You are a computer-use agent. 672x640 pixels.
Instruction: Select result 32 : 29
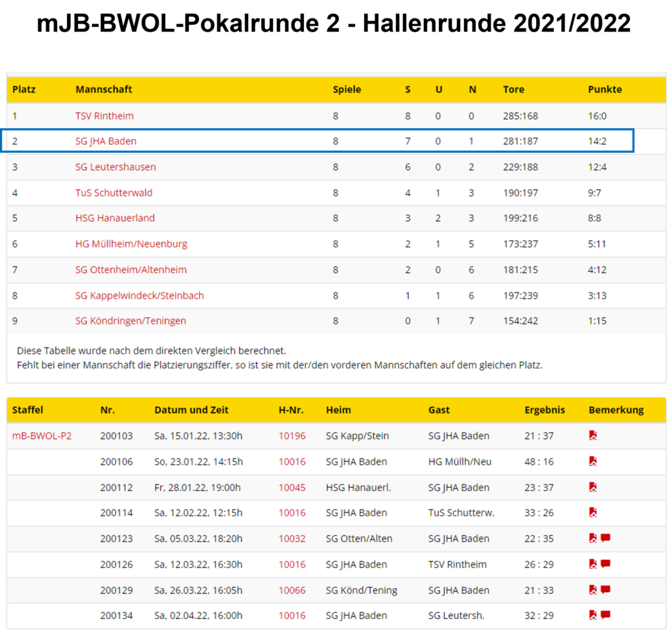click(x=539, y=615)
